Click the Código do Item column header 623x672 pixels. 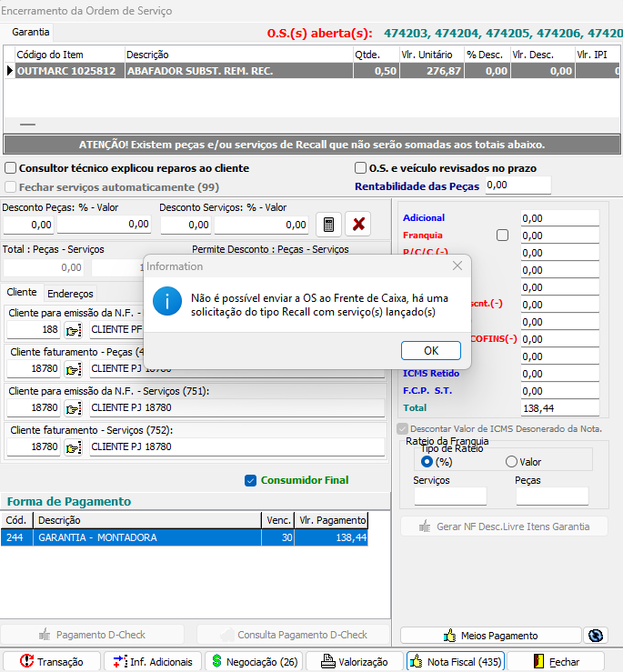69,55
